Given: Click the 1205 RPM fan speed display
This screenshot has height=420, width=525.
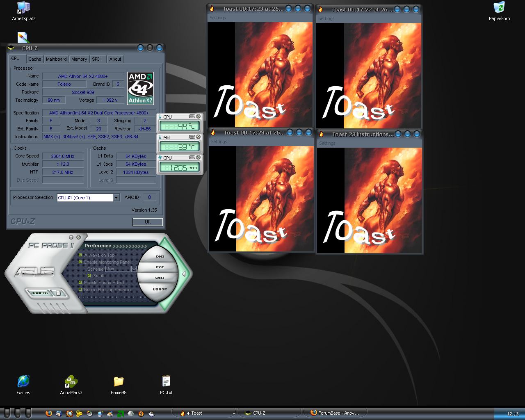Looking at the screenshot, I should coord(179,167).
